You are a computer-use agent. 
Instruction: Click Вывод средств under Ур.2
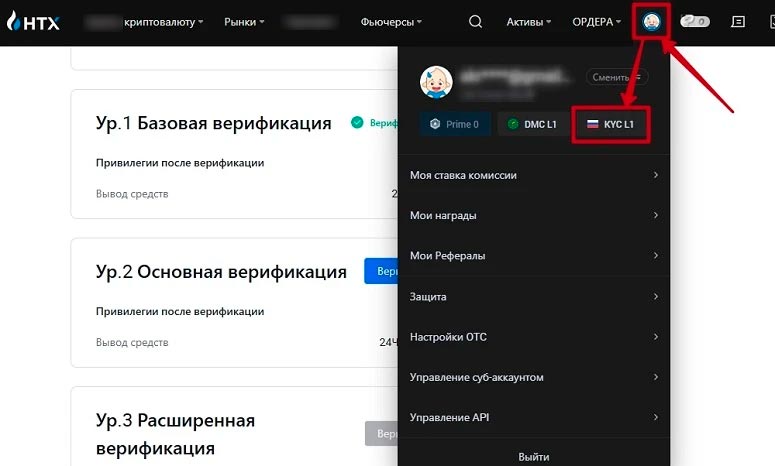(132, 342)
